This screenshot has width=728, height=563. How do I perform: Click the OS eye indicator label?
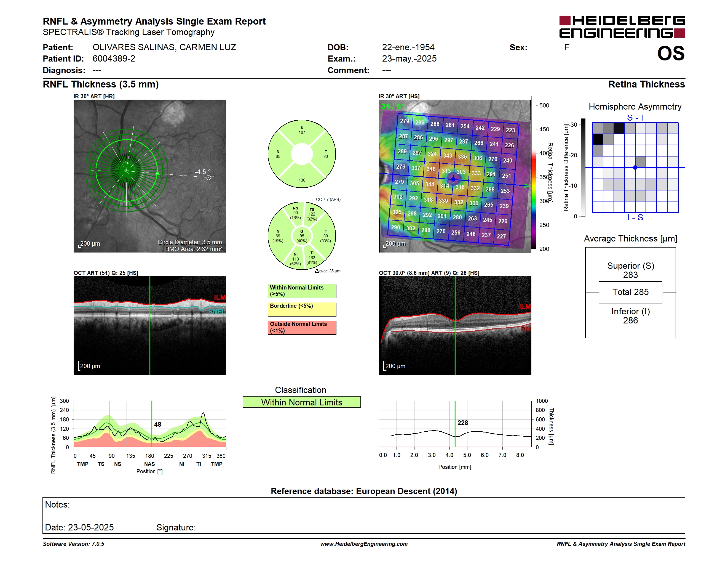[671, 53]
